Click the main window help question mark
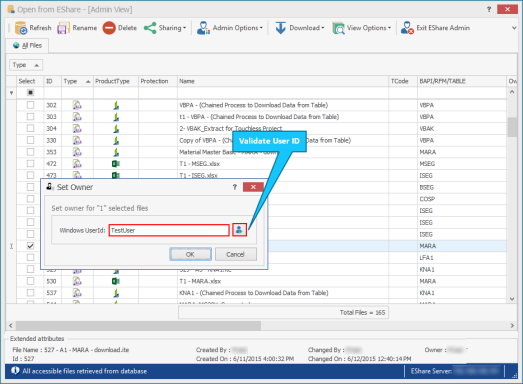Image resolution: width=523 pixels, height=384 pixels. [489, 9]
